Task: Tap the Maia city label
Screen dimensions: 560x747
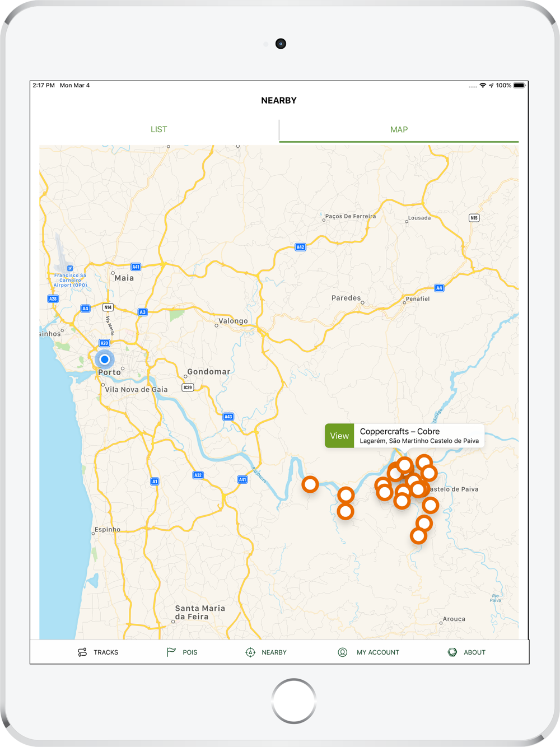Action: 124,278
